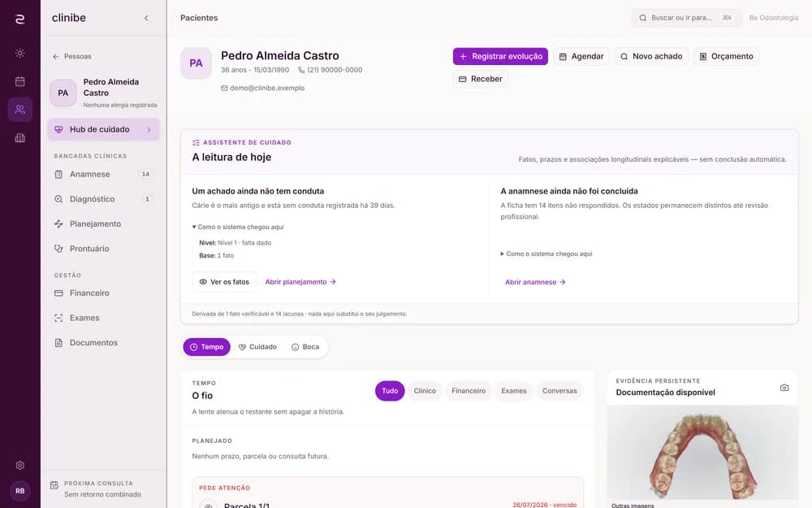Click the PA avatar in sidebar
Screen dimensions: 812x508
[x=63, y=93]
